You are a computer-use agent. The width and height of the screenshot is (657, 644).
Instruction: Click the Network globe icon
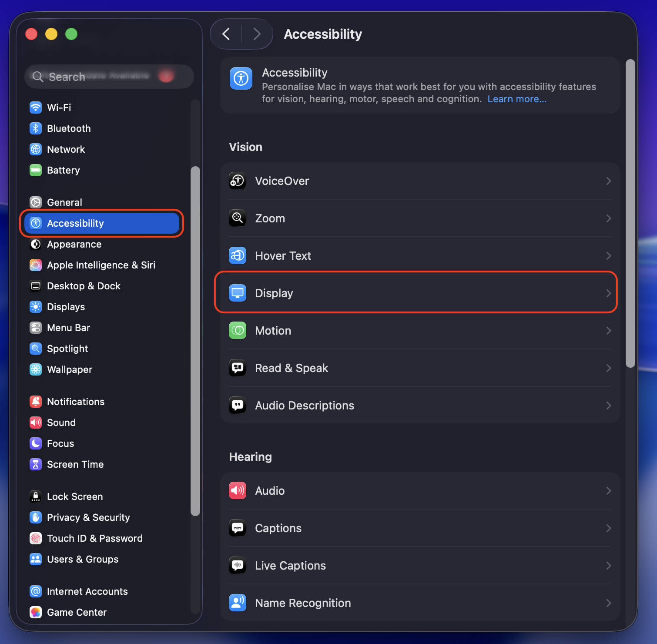36,149
